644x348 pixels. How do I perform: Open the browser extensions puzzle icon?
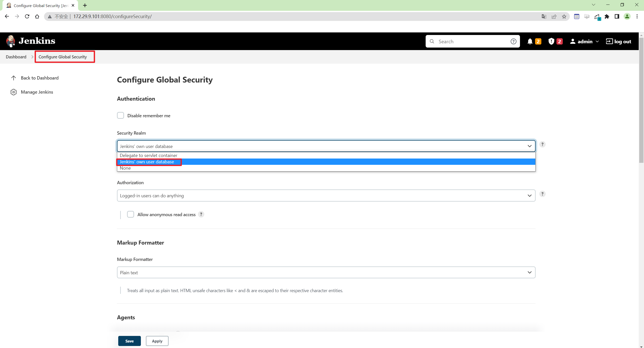[607, 17]
